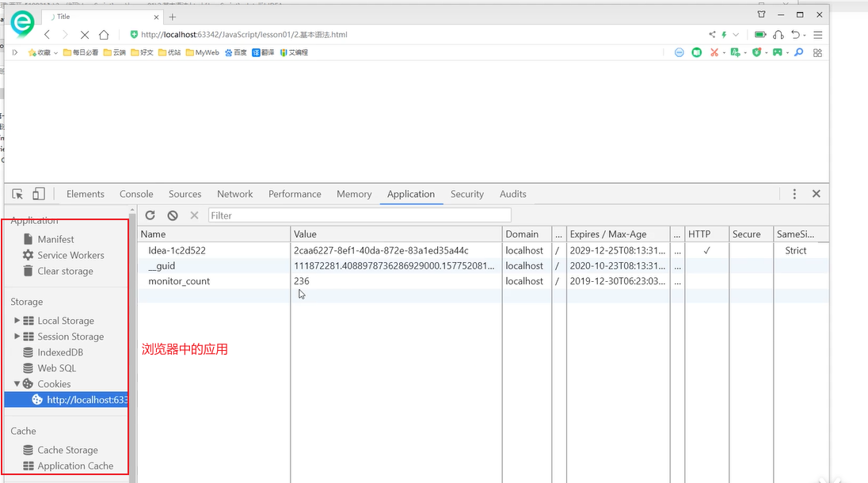This screenshot has height=483, width=868.
Task: Close the Title tab
Action: click(156, 17)
